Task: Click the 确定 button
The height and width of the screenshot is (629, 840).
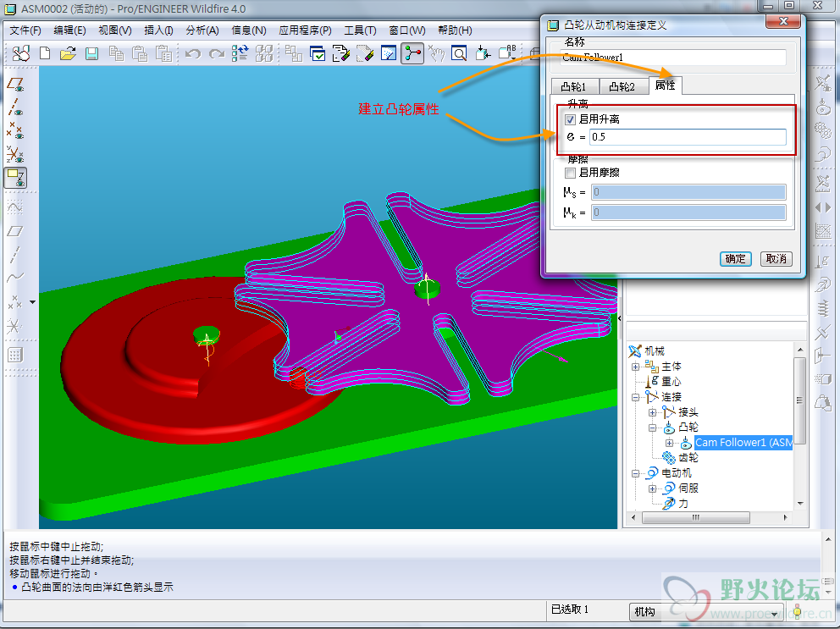Action: [736, 259]
